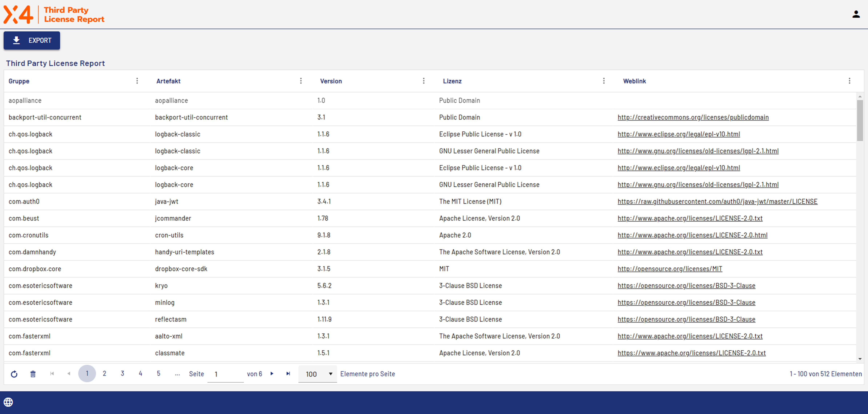Open Gruppe column options menu
Screen dimensions: 868x414
[x=137, y=81]
